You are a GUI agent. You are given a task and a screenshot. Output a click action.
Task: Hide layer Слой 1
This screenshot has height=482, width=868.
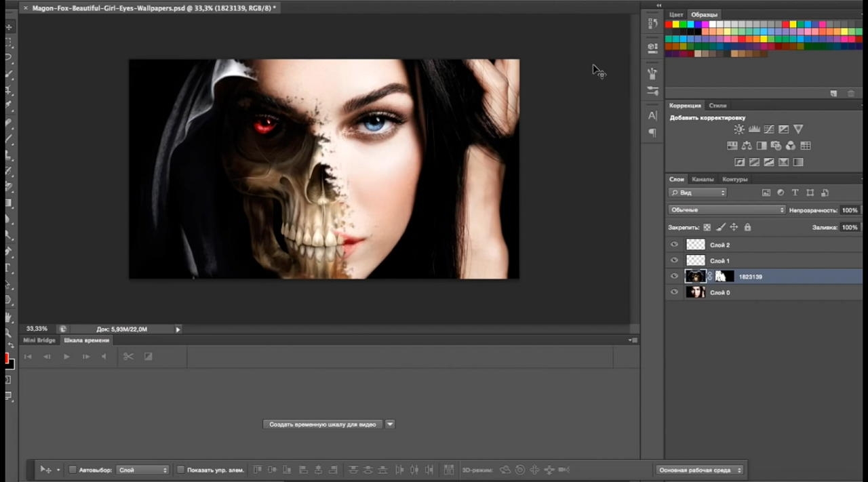(x=674, y=260)
